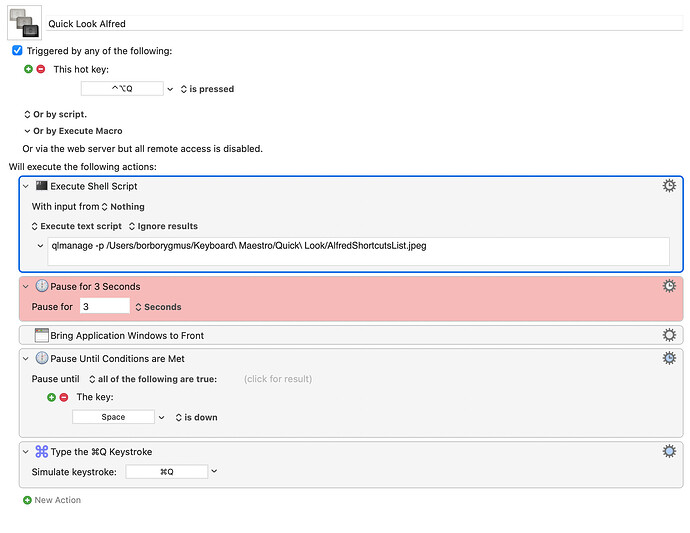Change the 'Seconds' time unit popup
690x533 pixels.
158,307
